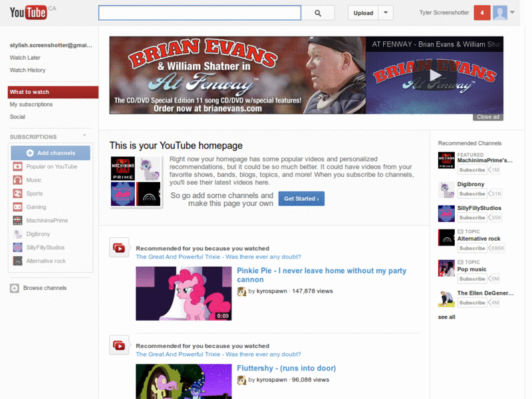The height and width of the screenshot is (399, 532).
Task: Collapse the Subscriptions section arrow
Action: [84, 136]
